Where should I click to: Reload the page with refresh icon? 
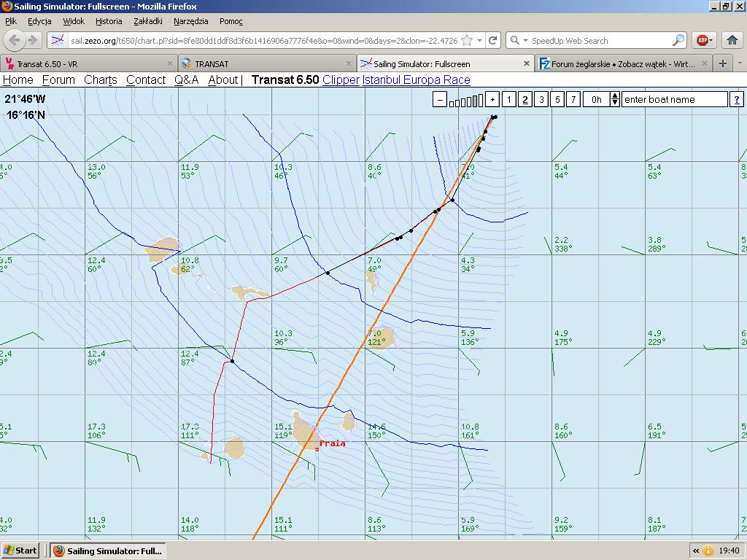click(x=493, y=41)
